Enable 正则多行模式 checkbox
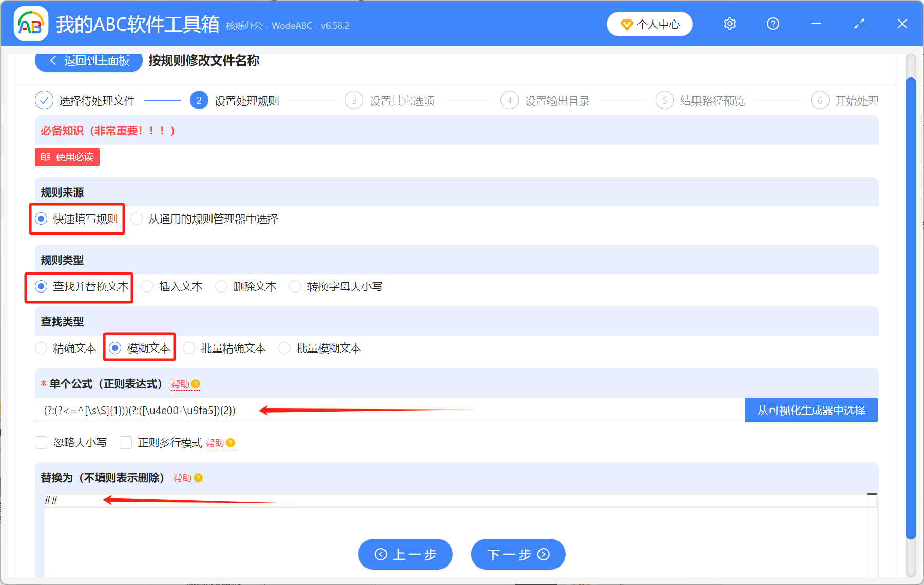Screen dimensions: 924x585 coord(126,442)
